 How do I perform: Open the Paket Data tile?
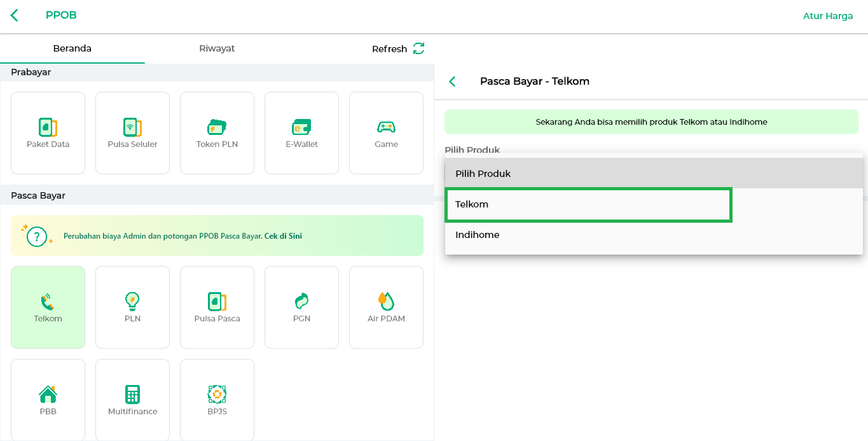coord(48,133)
